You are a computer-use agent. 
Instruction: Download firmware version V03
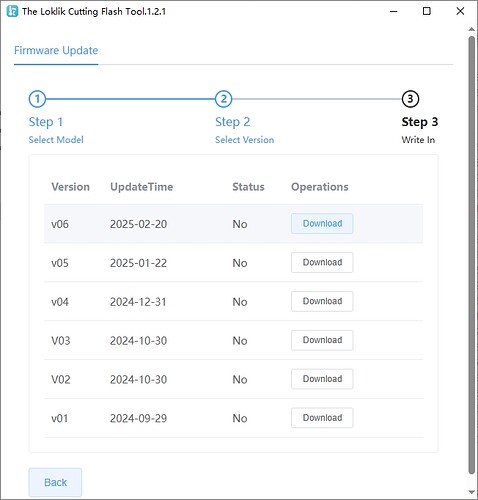click(x=322, y=340)
